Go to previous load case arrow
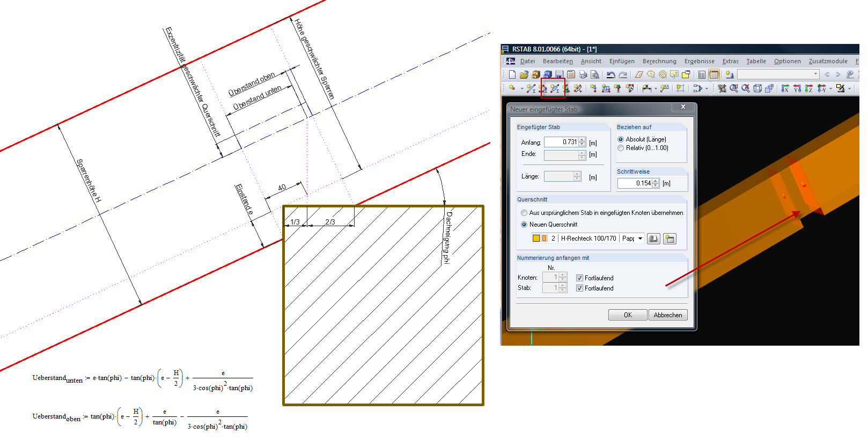The width and height of the screenshot is (868, 448). pos(827,74)
